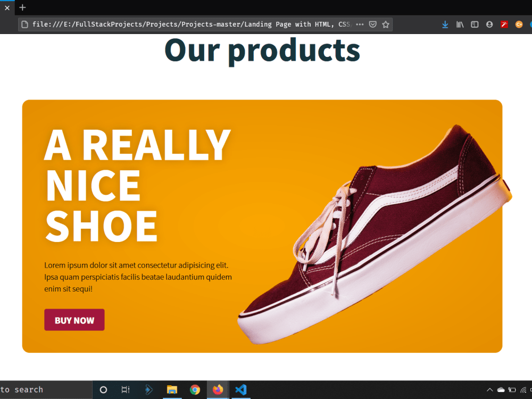Click the 'A REALLY NICE SHOE' heading

pyautogui.click(x=137, y=185)
